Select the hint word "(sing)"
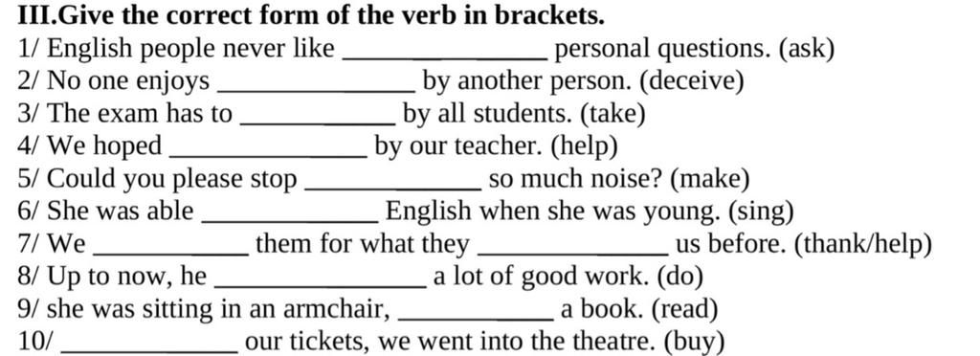This screenshot has height=356, width=980. point(761,211)
